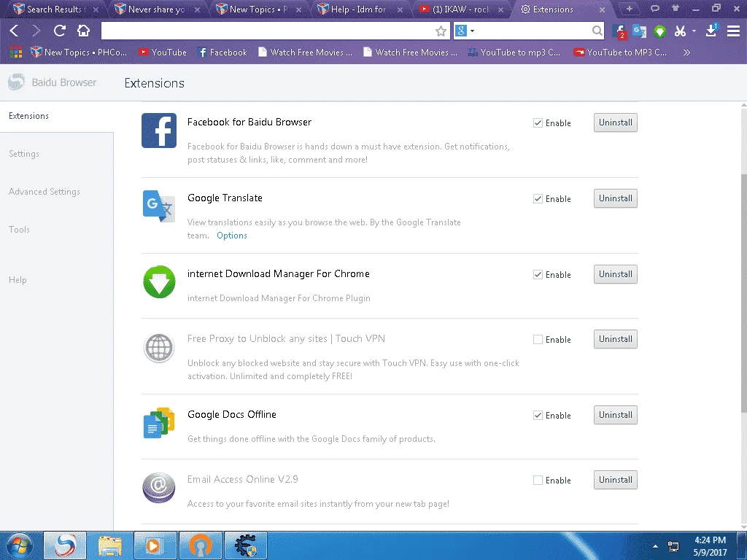Disable Facebook for Baidu Browser checkbox
Viewport: 747px width, 560px height.
[x=538, y=122]
